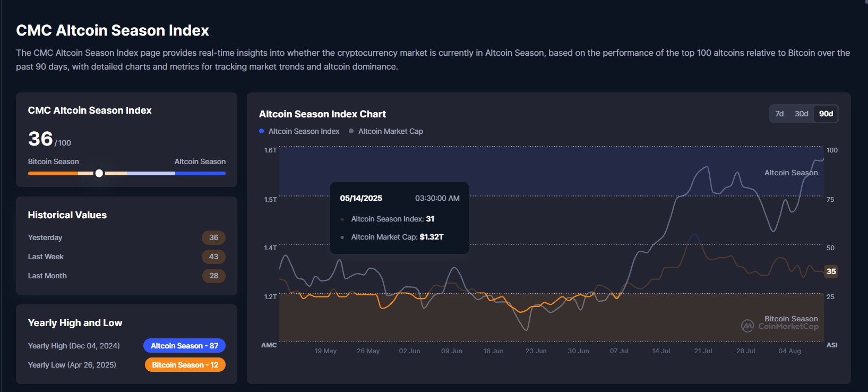Select the 90d chart range
The width and height of the screenshot is (868, 392).
coord(826,114)
